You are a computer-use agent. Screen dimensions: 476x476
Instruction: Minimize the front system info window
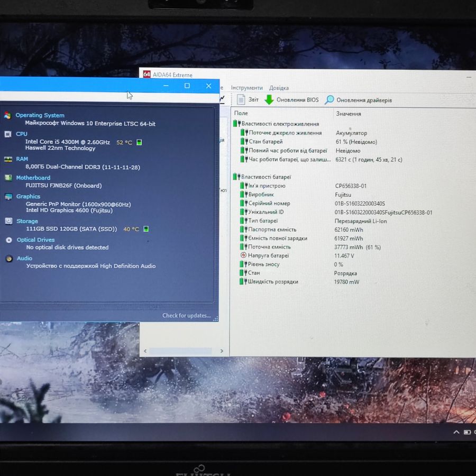coord(166,86)
